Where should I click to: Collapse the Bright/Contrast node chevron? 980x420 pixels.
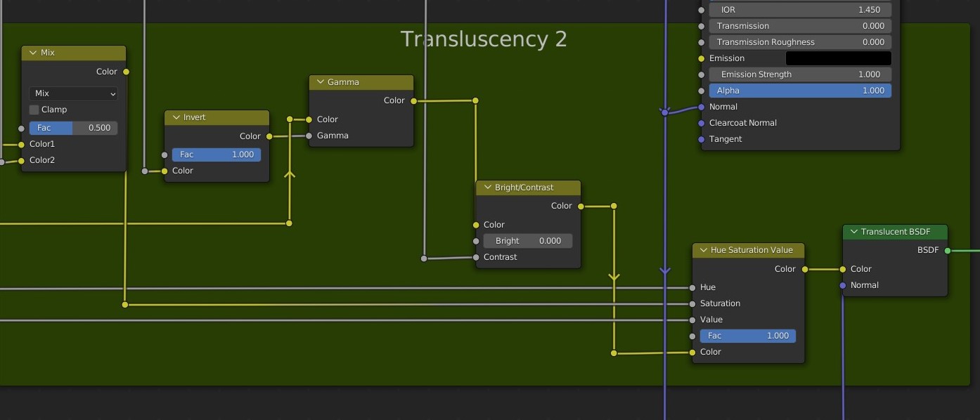[x=487, y=188]
